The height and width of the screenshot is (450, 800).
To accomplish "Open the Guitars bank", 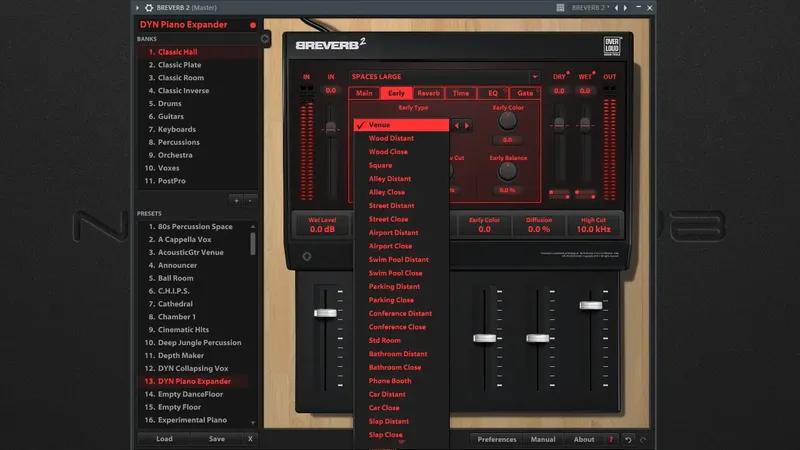I will [x=197, y=116].
